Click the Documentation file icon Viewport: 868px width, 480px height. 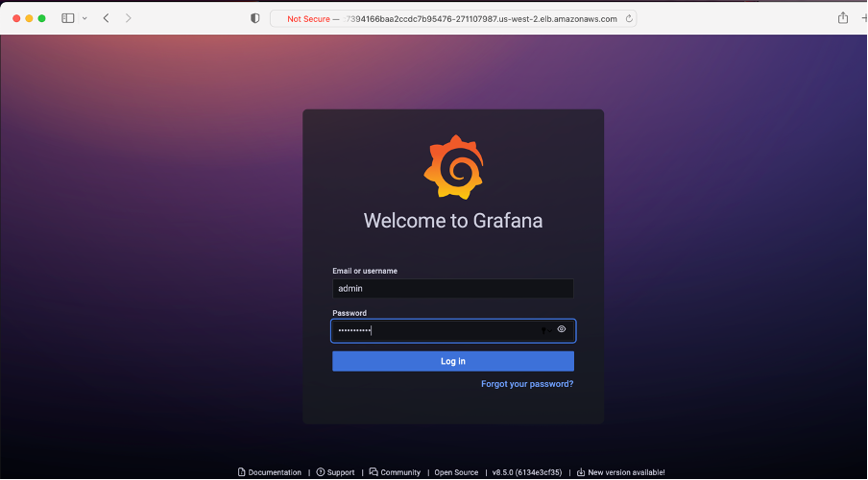[x=241, y=472]
